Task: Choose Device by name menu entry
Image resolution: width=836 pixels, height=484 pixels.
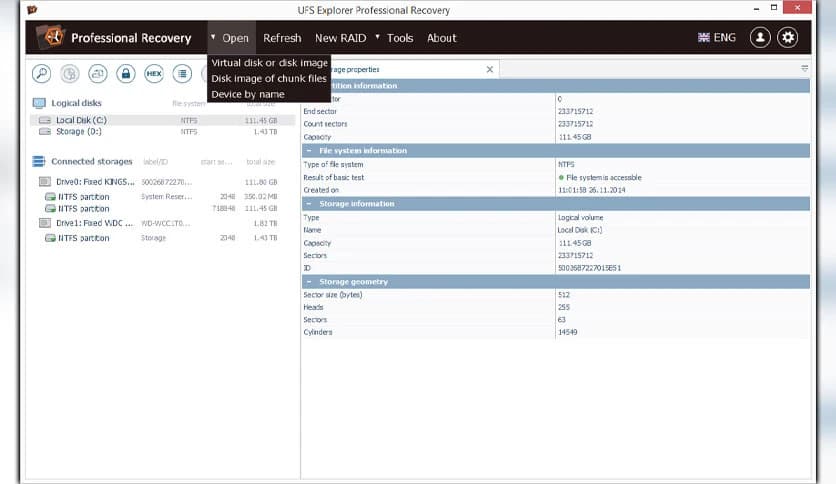Action: coord(248,94)
